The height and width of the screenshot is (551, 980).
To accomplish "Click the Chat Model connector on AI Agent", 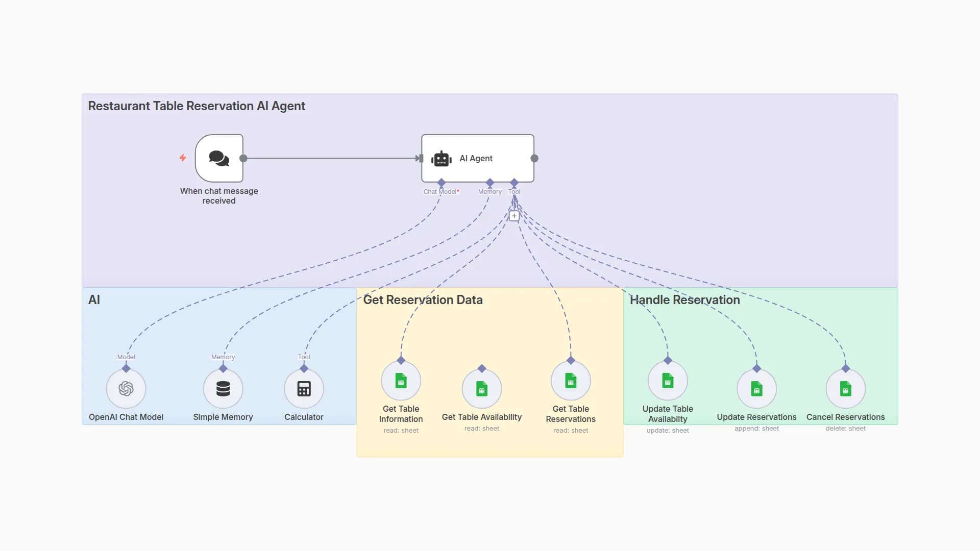I will coord(441,182).
